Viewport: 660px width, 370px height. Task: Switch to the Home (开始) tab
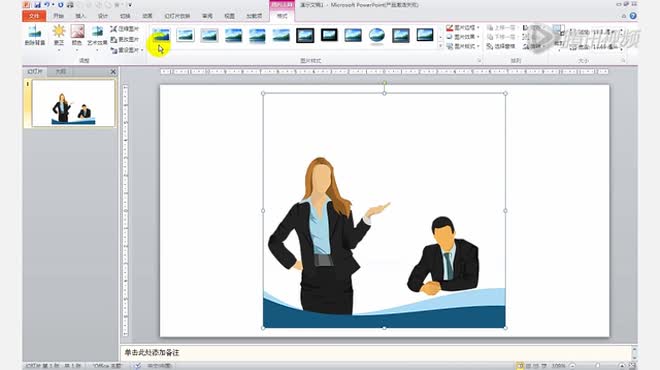[59, 16]
